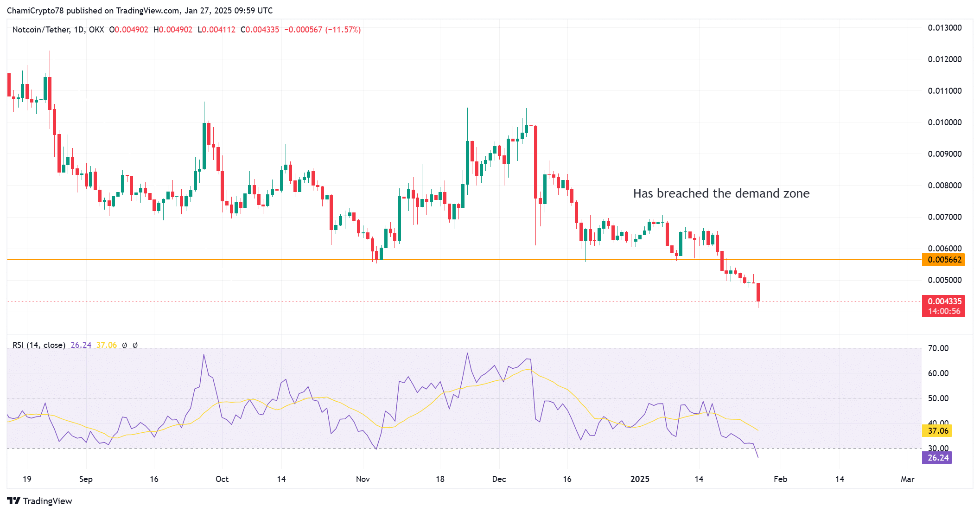The height and width of the screenshot is (513, 980).
Task: Click the 18 date on the time axis
Action: click(x=440, y=479)
